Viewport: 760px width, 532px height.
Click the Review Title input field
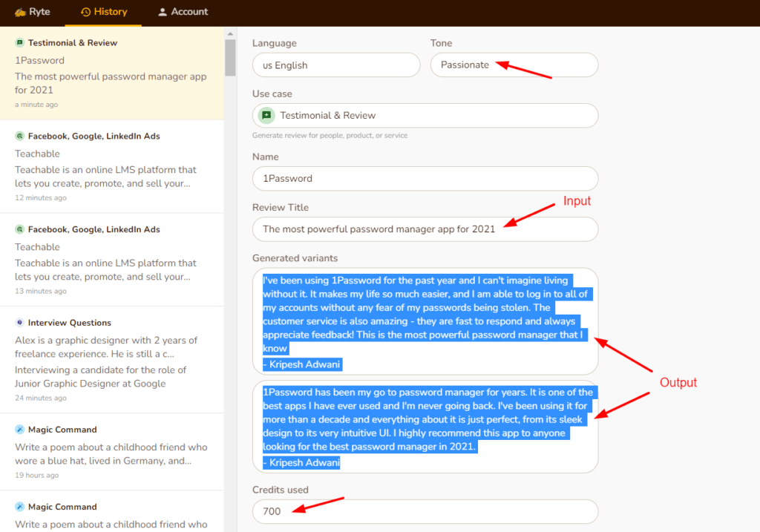[425, 229]
